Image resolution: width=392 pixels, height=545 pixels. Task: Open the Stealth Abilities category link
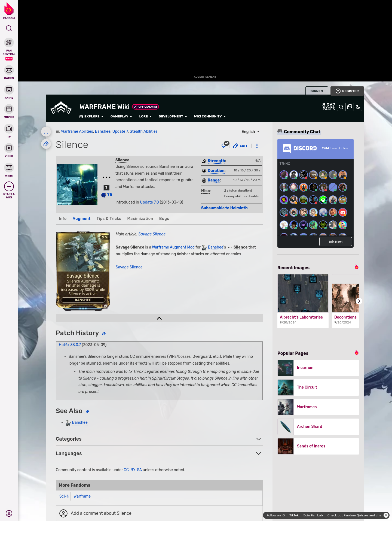(143, 131)
